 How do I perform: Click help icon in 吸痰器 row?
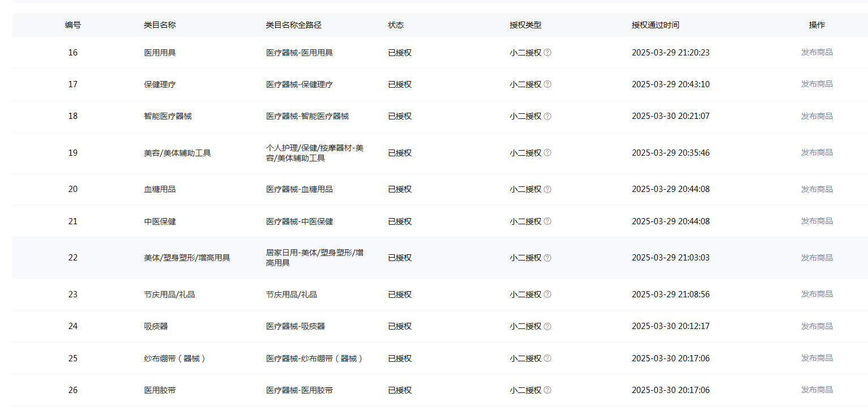548,326
